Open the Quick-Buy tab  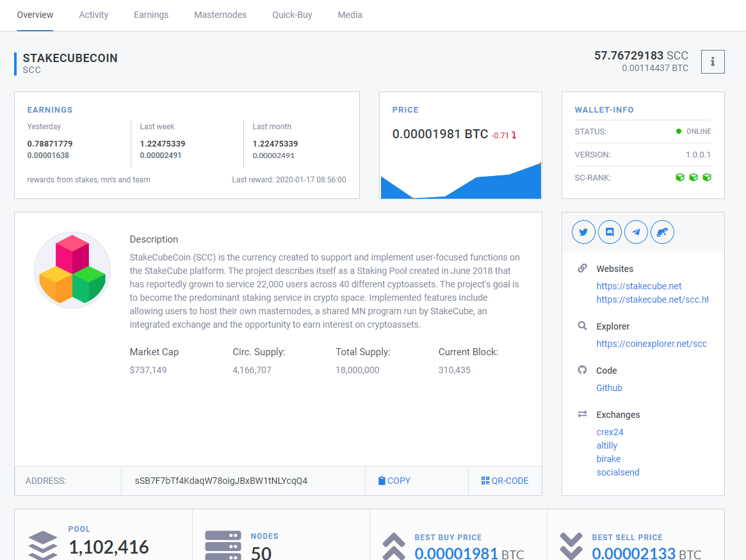[292, 15]
